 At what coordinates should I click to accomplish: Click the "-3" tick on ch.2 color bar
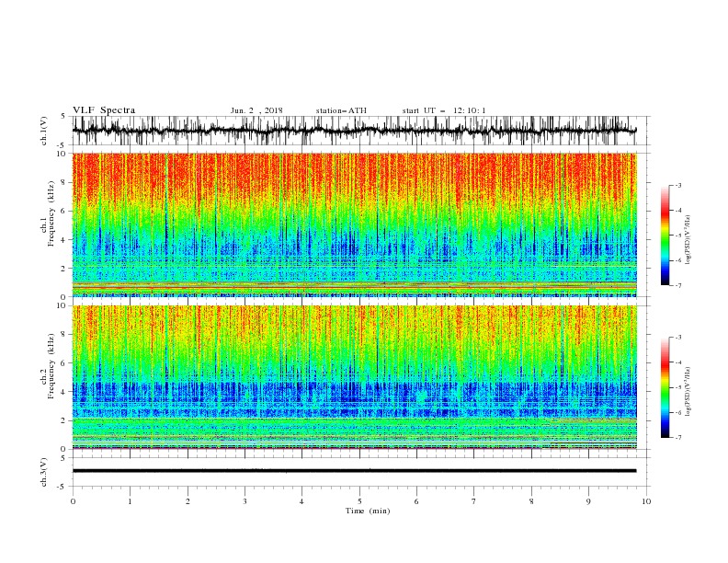click(677, 338)
